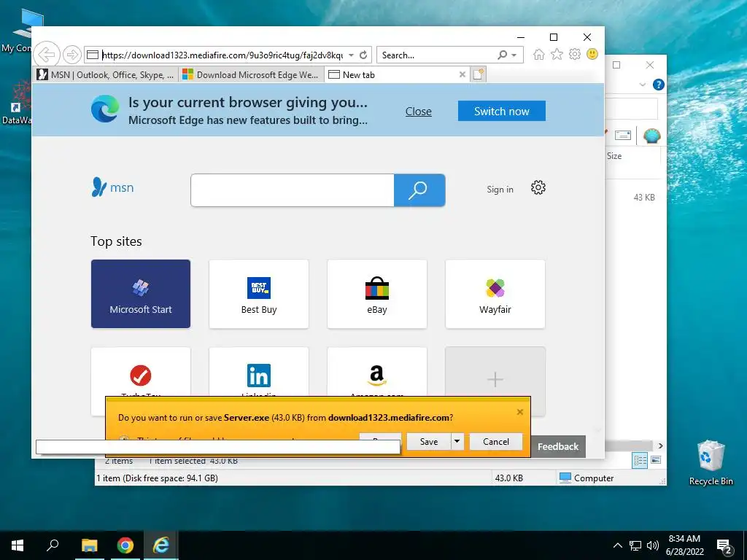Click the Feedback button
This screenshot has height=560, width=747.
[x=558, y=447]
